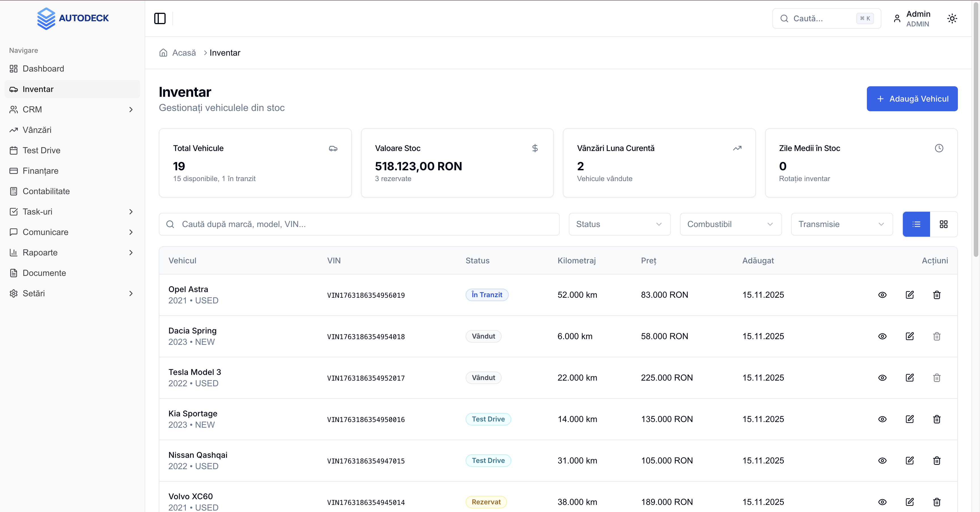This screenshot has height=512, width=980.
Task: Open the Status filter dropdown
Action: pyautogui.click(x=619, y=224)
